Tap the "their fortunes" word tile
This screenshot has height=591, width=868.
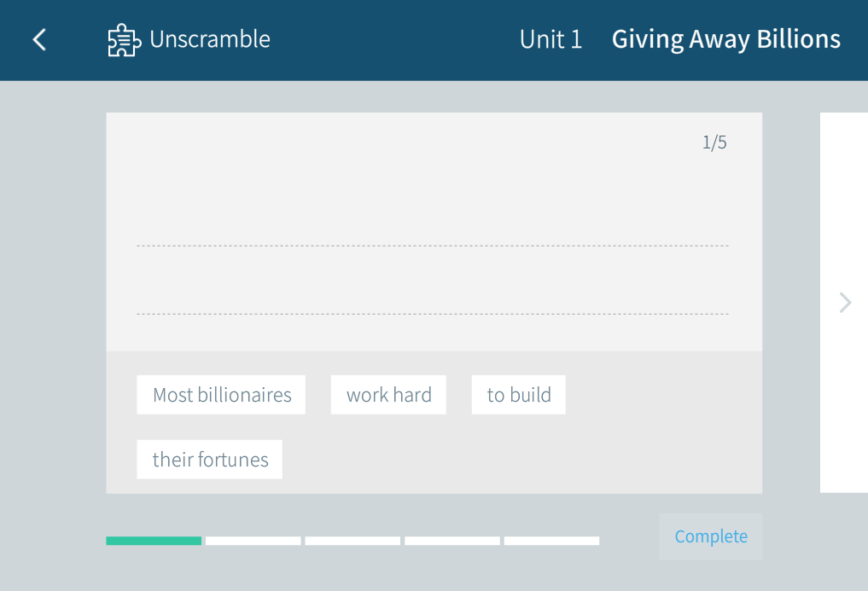(210, 460)
